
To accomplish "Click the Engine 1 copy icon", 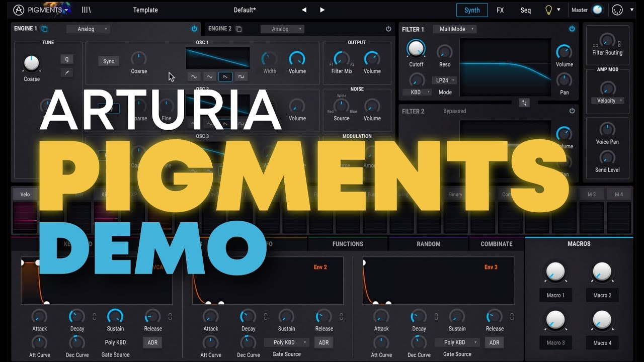I will pos(44,29).
